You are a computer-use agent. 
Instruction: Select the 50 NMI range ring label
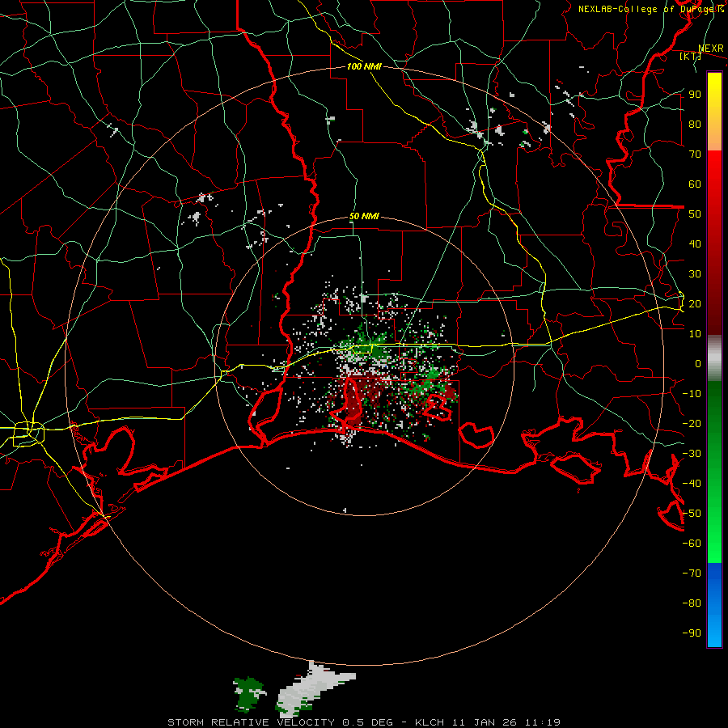coord(364,216)
